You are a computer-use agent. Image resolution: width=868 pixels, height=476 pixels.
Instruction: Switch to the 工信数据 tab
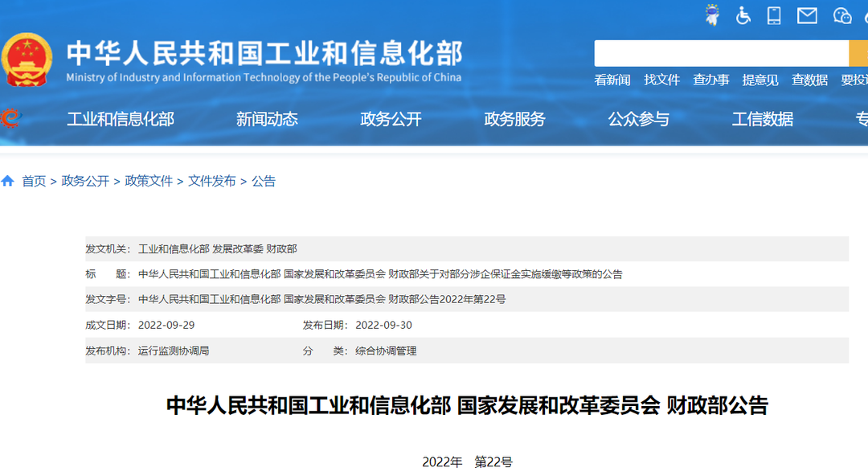[762, 118]
